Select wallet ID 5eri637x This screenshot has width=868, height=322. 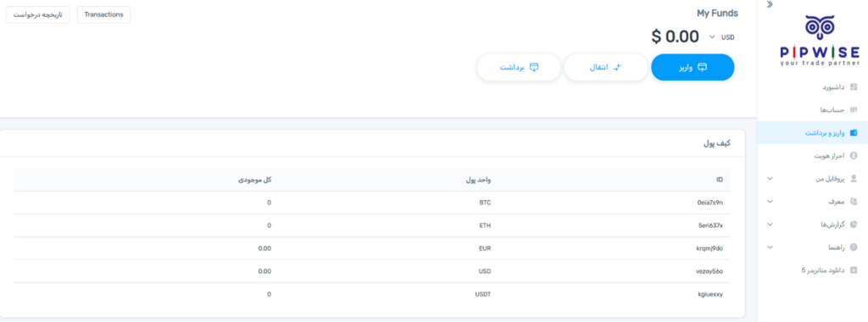tap(711, 225)
